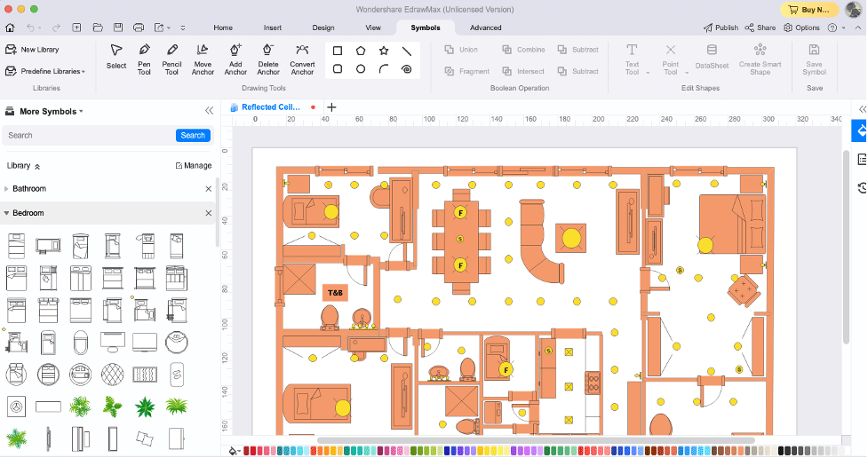Open the More Symbols dropdown
This screenshot has width=868, height=458.
[x=51, y=111]
